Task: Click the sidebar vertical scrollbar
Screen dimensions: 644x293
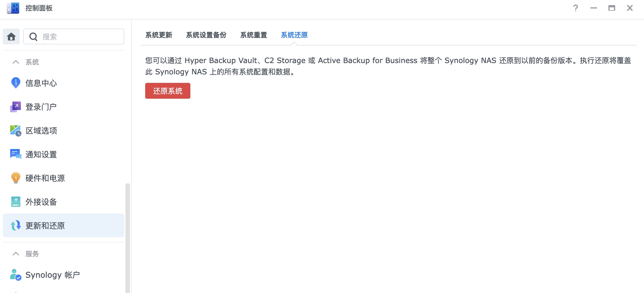Action: pyautogui.click(x=128, y=238)
